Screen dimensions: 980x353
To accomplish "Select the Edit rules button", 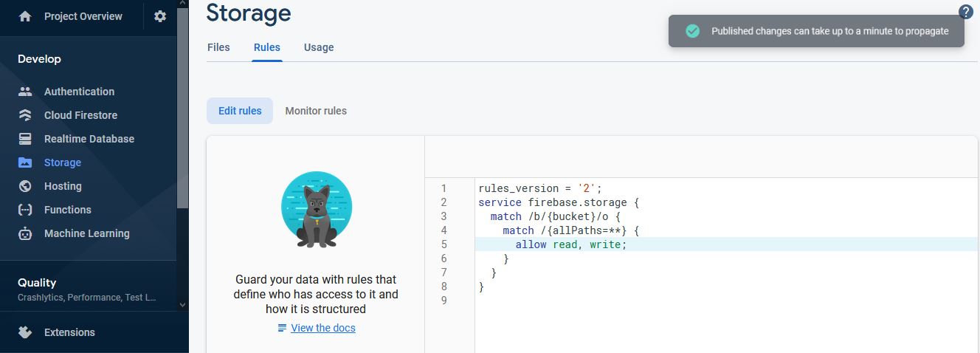I will pyautogui.click(x=240, y=111).
